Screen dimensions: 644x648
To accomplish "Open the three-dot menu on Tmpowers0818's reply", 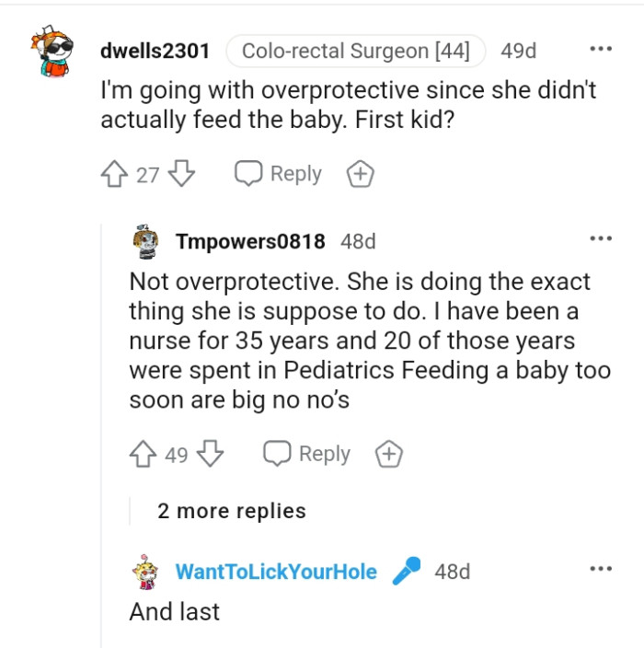I will click(601, 239).
